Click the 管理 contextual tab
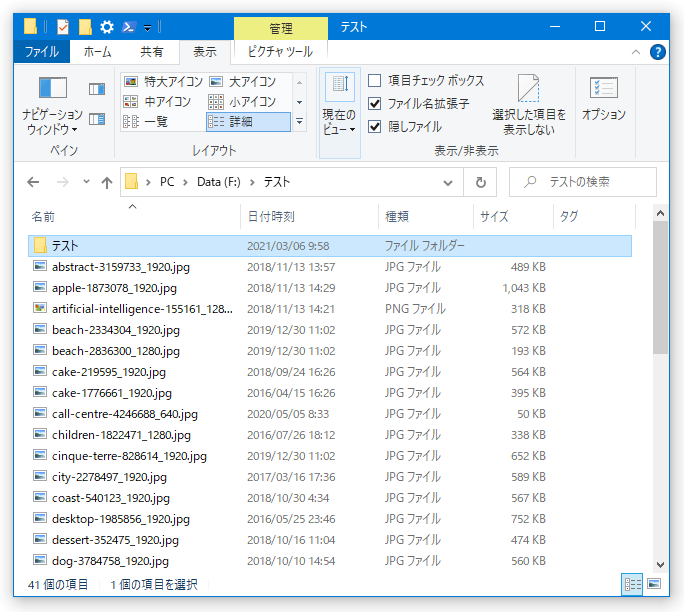684x612 pixels. coord(280,28)
